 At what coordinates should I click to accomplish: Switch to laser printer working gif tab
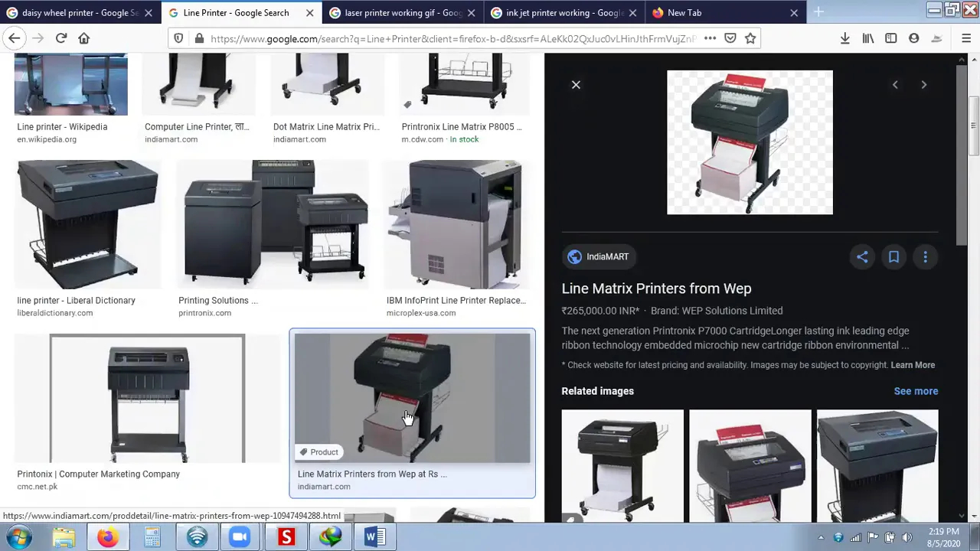pyautogui.click(x=403, y=13)
